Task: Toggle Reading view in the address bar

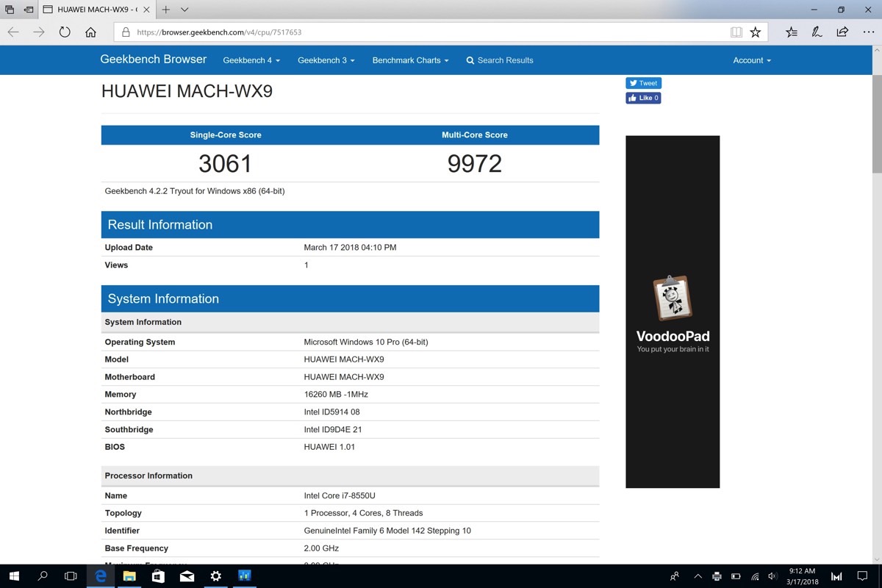Action: tap(736, 32)
